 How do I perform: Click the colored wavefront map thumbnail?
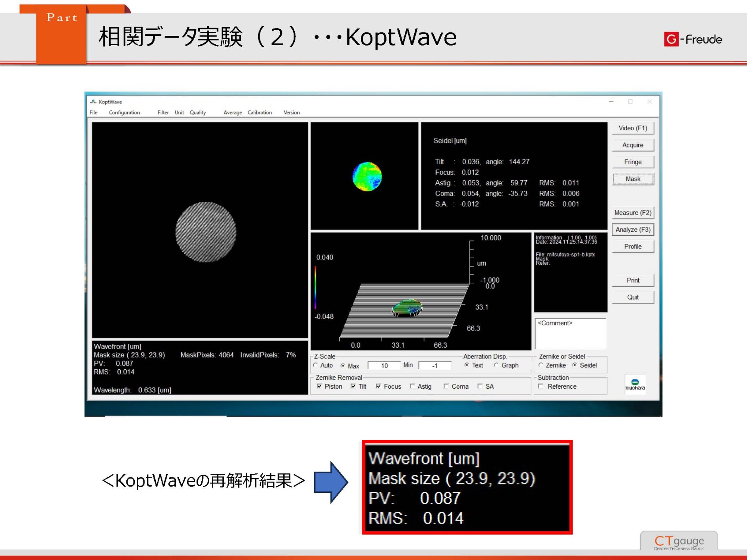coord(367,176)
